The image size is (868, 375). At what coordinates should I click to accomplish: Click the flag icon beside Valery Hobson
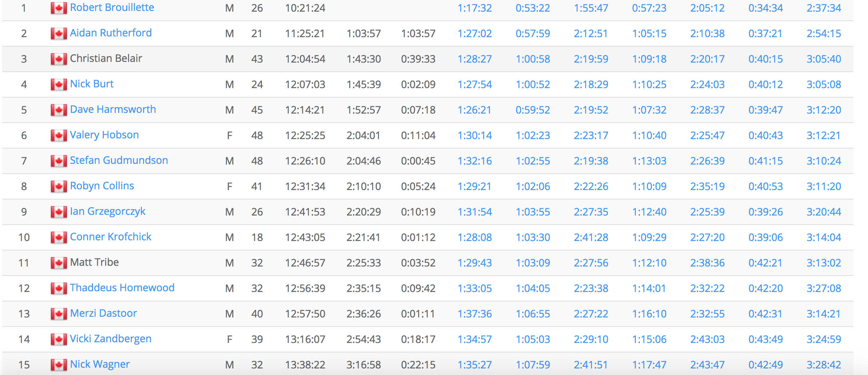[x=59, y=135]
